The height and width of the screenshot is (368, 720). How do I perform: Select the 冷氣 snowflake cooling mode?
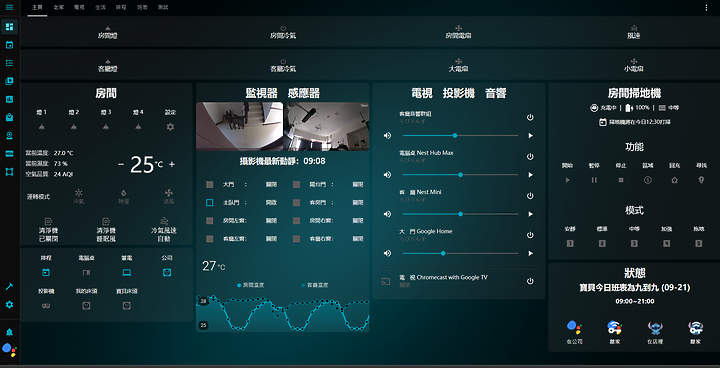point(79,196)
